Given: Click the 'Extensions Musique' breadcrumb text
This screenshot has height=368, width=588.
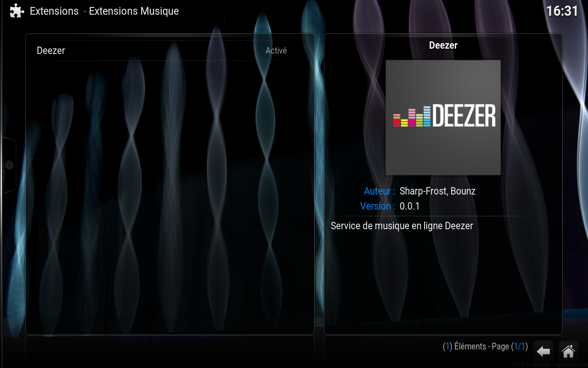Looking at the screenshot, I should click(x=134, y=11).
